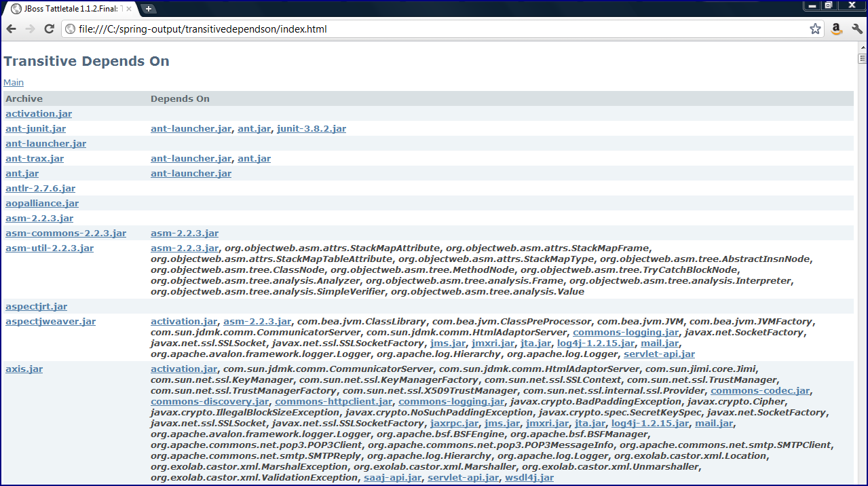Open the Amazon extension icon
868x486 pixels.
pyautogui.click(x=837, y=29)
